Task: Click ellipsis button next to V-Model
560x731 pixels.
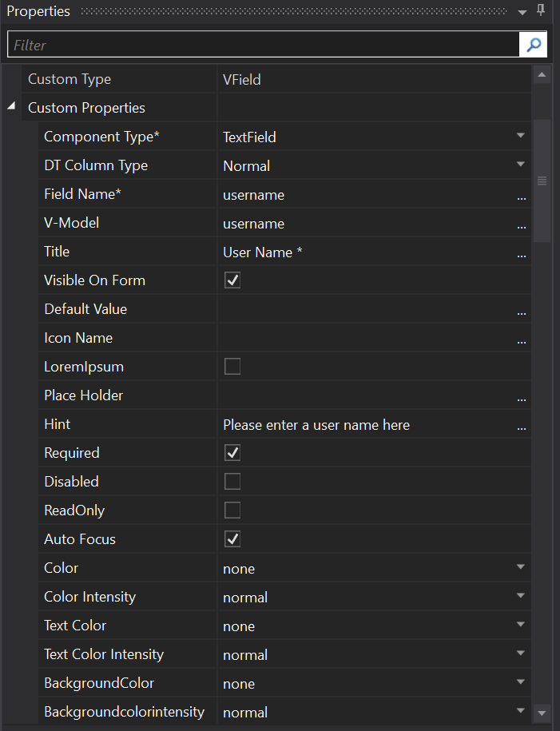Action: pos(522,224)
